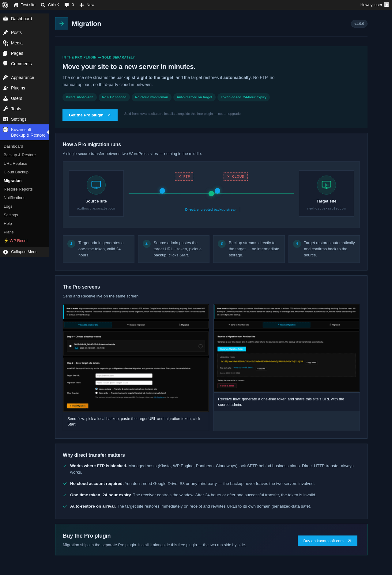
Task: Open the comment bubble in the admin bar
Action: tap(69, 5)
